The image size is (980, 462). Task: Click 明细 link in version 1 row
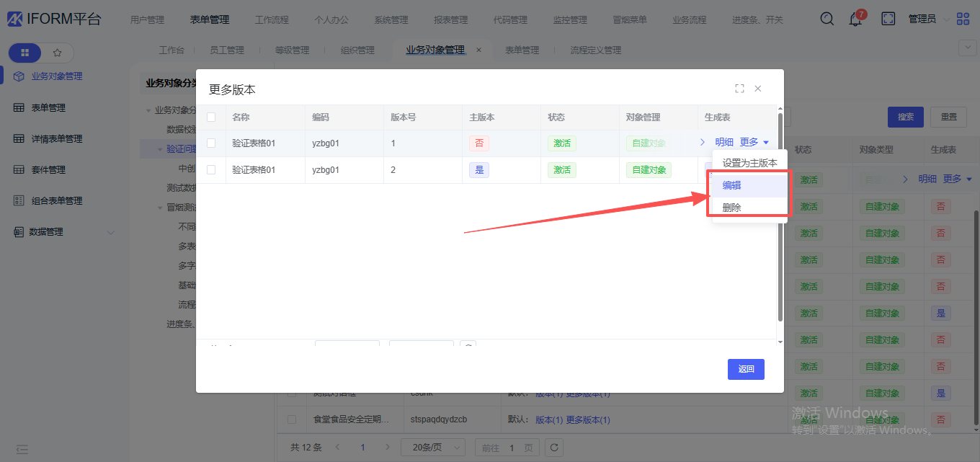pyautogui.click(x=724, y=143)
